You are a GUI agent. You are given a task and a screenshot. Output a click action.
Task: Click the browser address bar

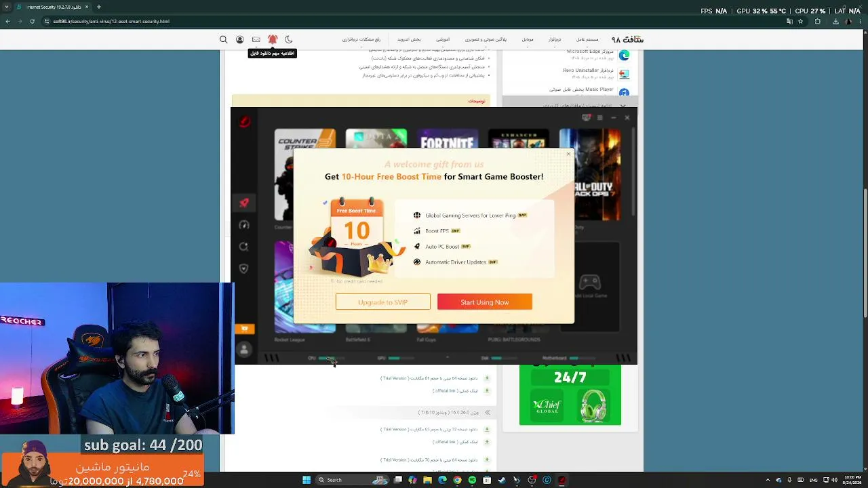[x=407, y=21]
